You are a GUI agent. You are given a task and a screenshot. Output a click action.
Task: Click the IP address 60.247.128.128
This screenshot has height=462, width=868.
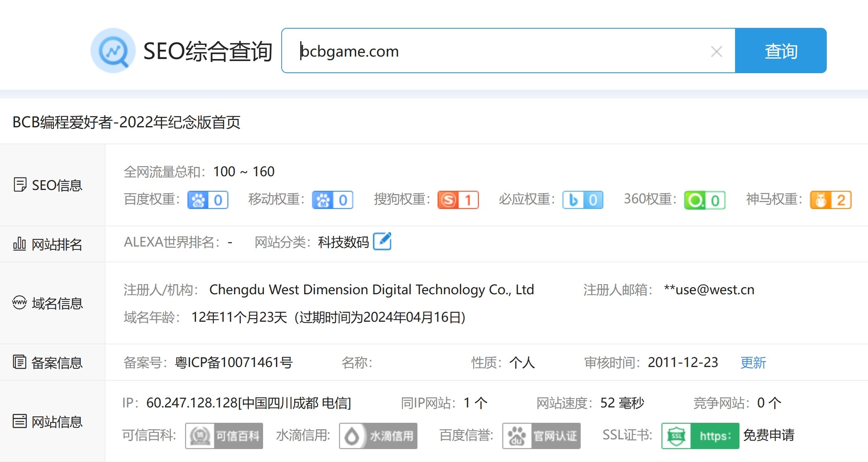[192, 403]
